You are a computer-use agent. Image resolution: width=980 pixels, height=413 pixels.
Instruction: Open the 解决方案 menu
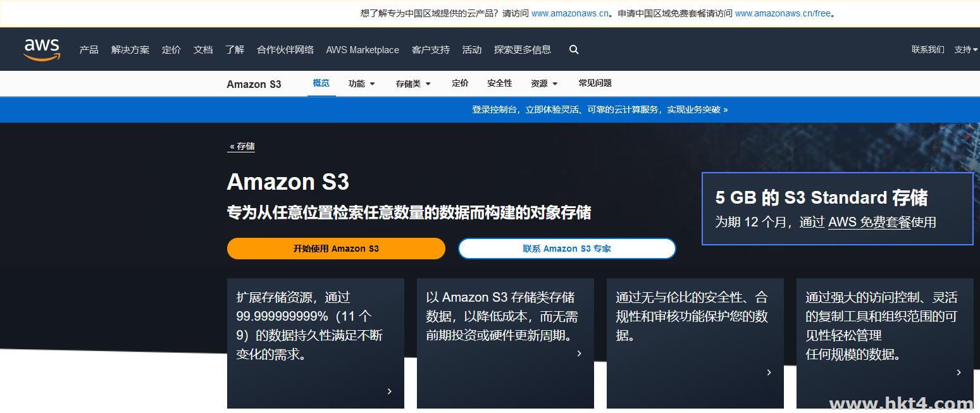130,49
